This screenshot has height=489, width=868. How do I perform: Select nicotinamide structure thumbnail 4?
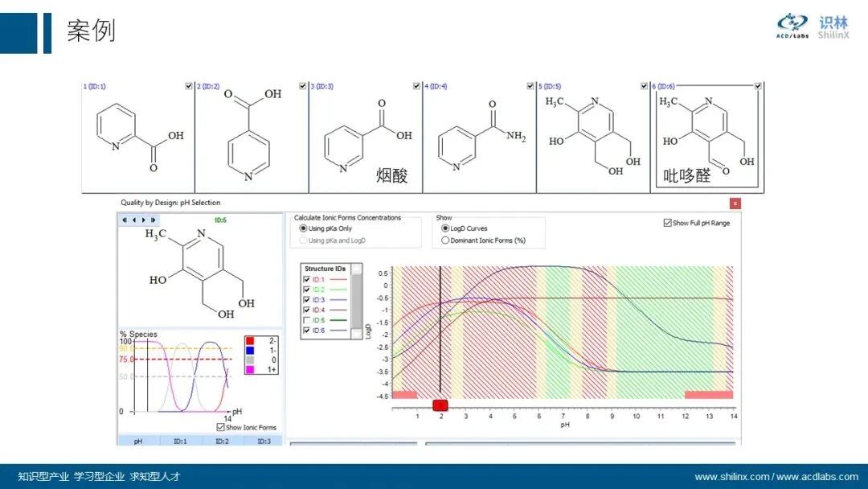(479, 138)
